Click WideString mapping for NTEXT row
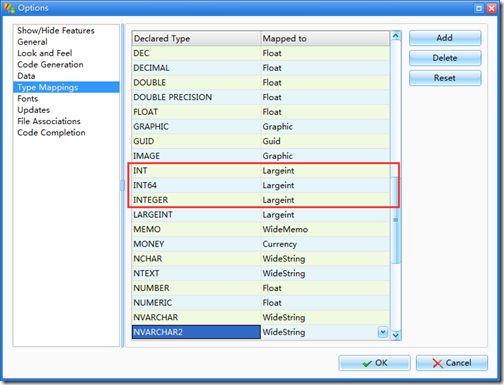This screenshot has height=385, width=504. 325,273
